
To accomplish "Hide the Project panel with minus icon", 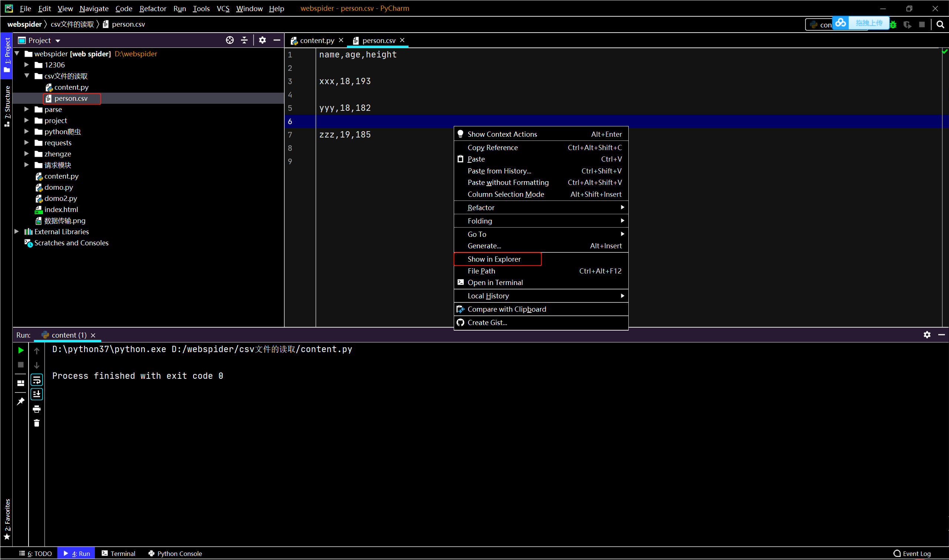I will pyautogui.click(x=277, y=40).
